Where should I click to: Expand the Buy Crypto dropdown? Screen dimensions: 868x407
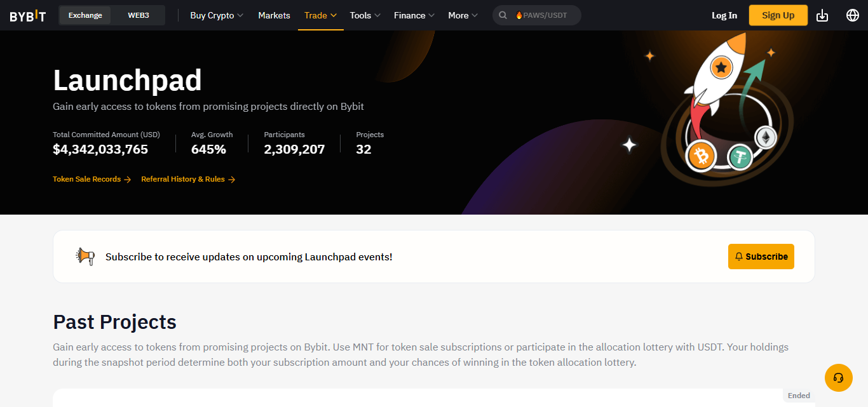tap(217, 15)
